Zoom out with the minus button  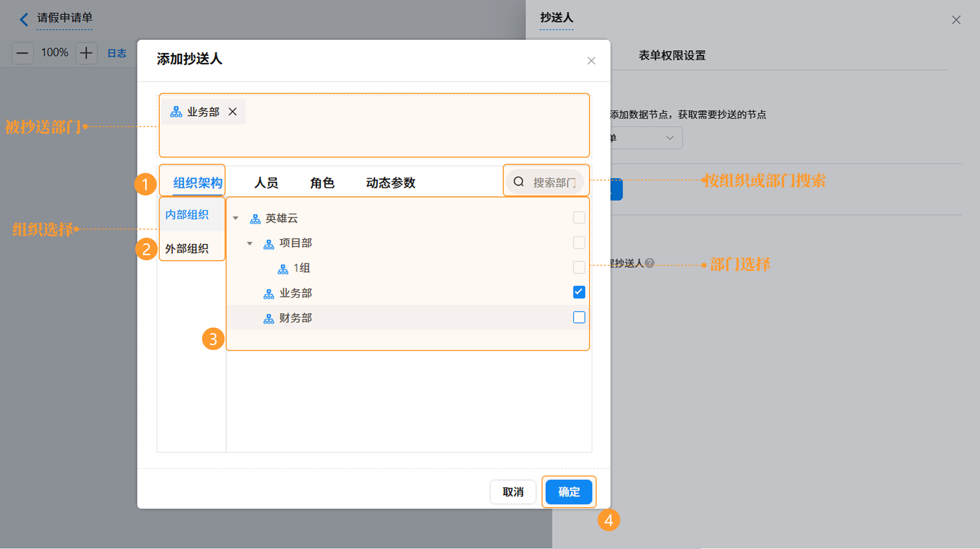tap(22, 53)
